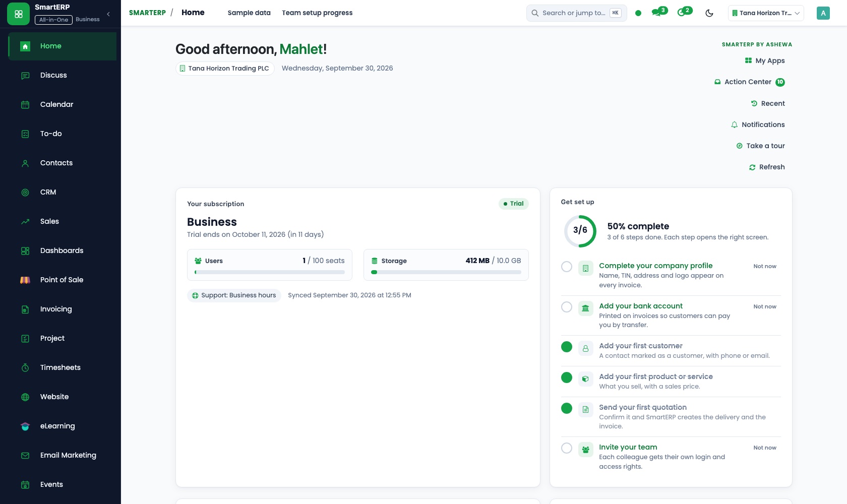The width and height of the screenshot is (847, 504).
Task: Click the SmartERP logo icon
Action: tap(19, 14)
